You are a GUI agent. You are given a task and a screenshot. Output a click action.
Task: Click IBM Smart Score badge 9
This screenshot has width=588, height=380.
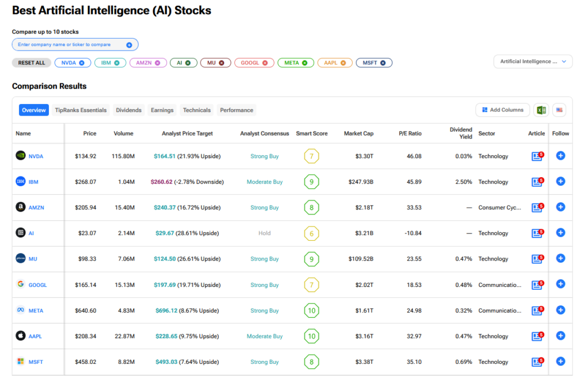tap(311, 182)
